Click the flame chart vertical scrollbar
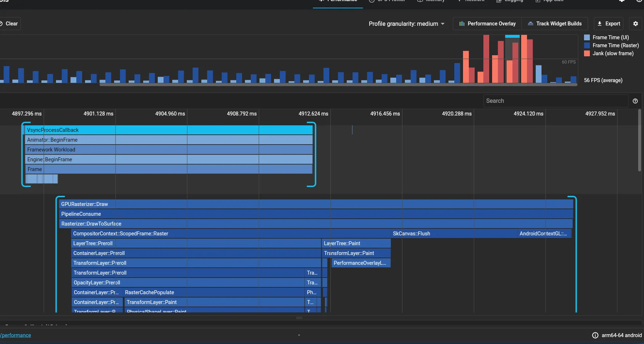 click(x=640, y=140)
